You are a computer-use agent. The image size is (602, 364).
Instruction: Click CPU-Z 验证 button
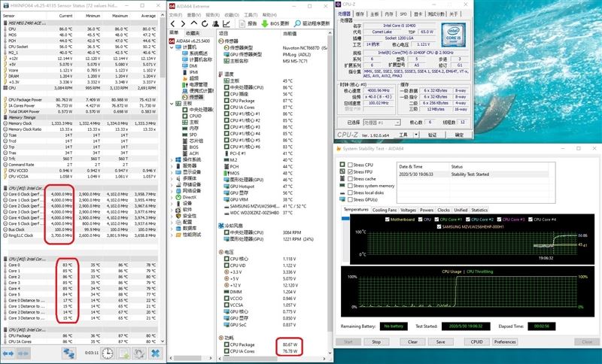432,135
